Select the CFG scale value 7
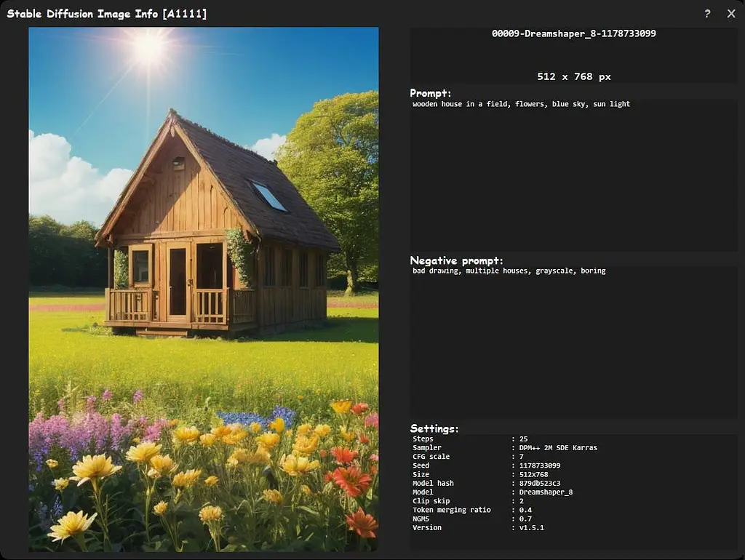 tap(521, 457)
